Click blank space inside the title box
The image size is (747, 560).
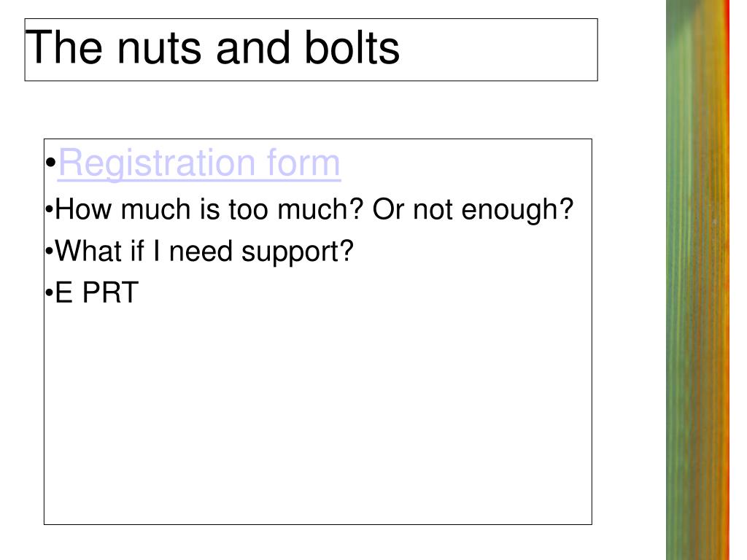(503, 49)
